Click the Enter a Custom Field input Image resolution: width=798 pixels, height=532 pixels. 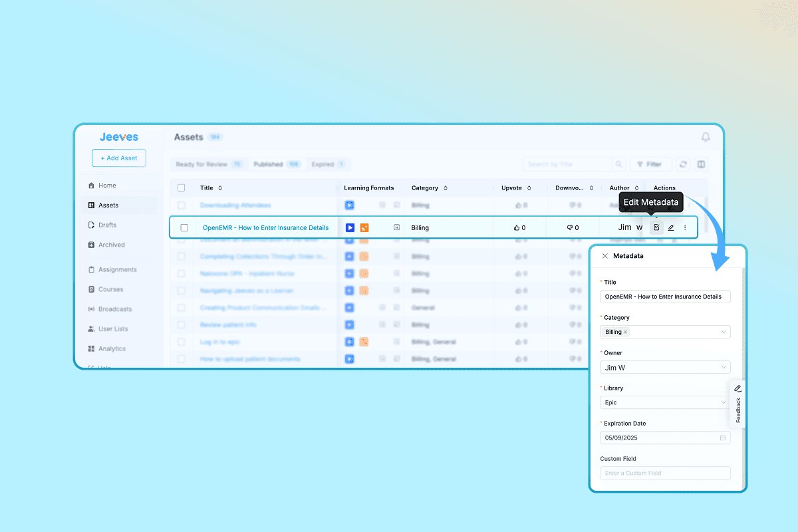pyautogui.click(x=665, y=473)
